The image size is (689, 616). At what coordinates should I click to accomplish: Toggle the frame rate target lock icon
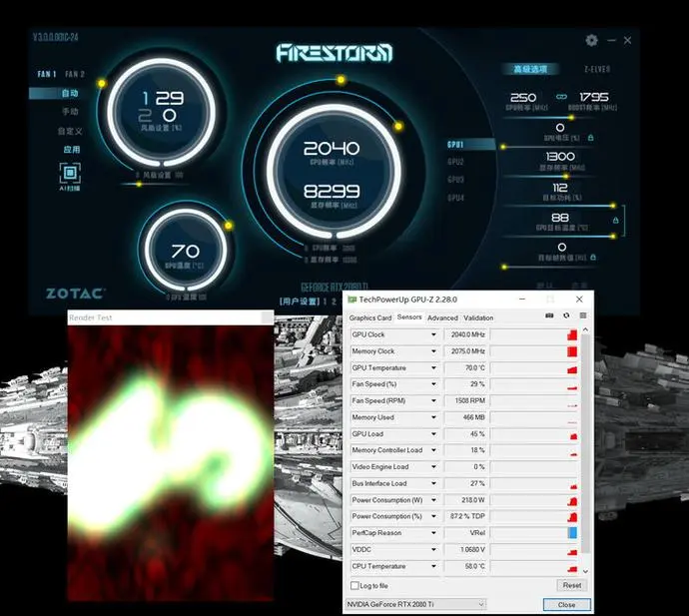point(593,257)
